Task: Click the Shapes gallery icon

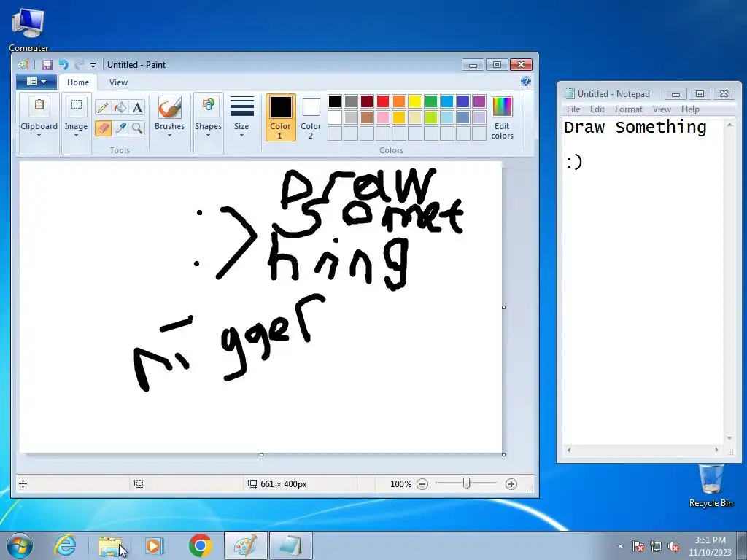Action: (x=208, y=106)
